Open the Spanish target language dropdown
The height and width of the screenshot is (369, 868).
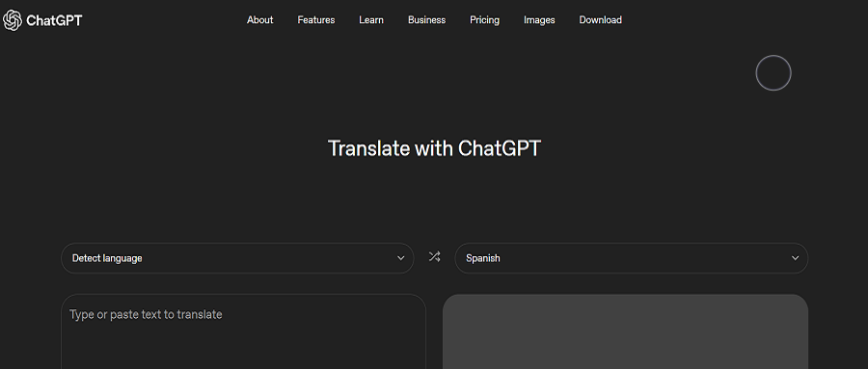[x=632, y=258]
